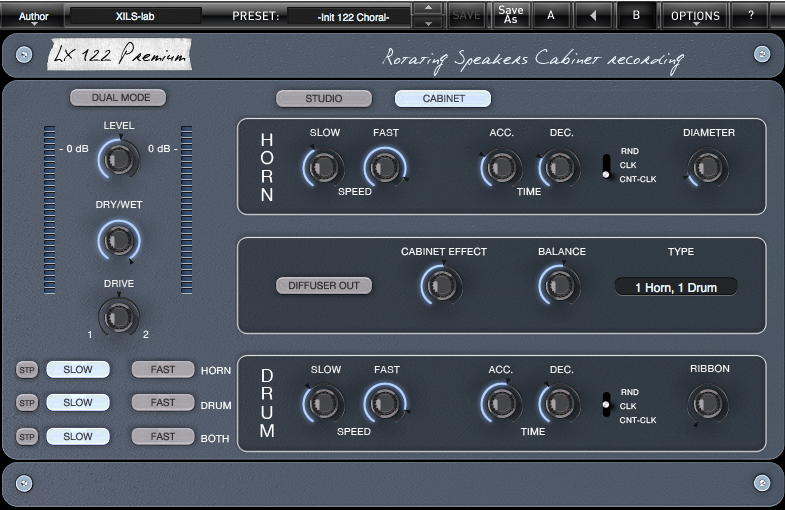Switch to Cabinet view
The width and height of the screenshot is (785, 510).
tap(443, 99)
